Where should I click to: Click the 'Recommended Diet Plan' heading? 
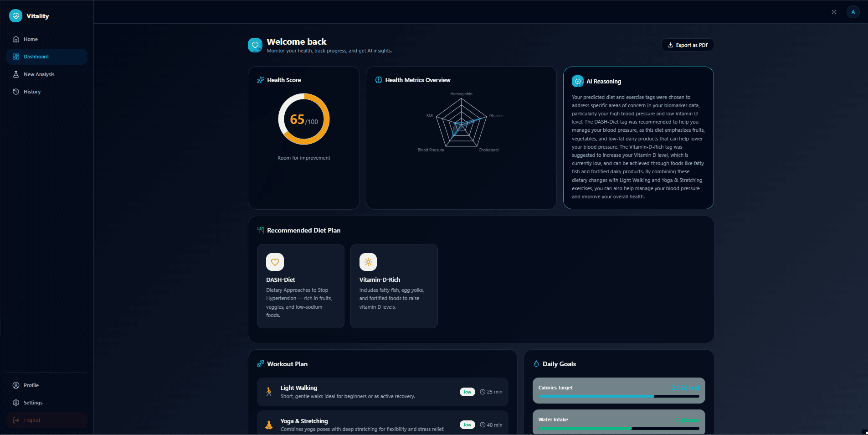pos(304,230)
